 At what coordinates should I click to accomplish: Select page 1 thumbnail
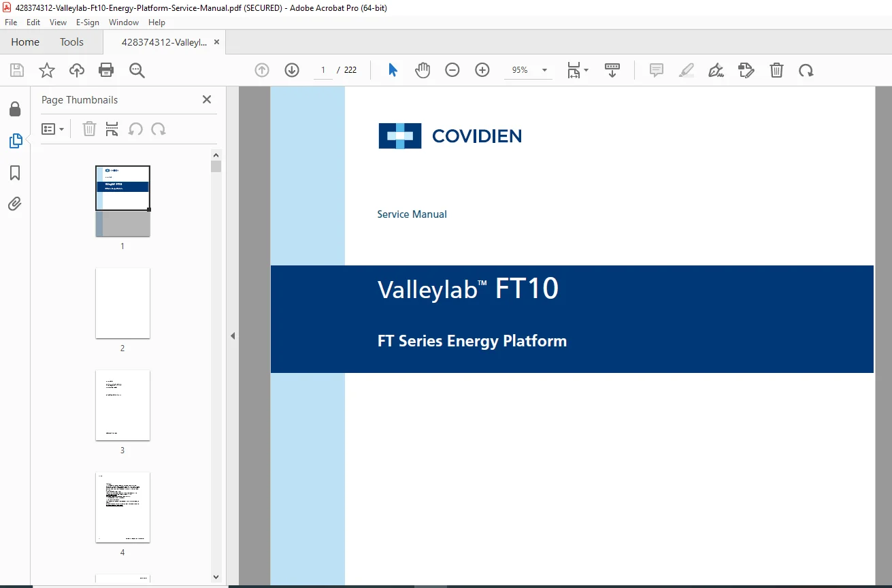pyautogui.click(x=122, y=201)
